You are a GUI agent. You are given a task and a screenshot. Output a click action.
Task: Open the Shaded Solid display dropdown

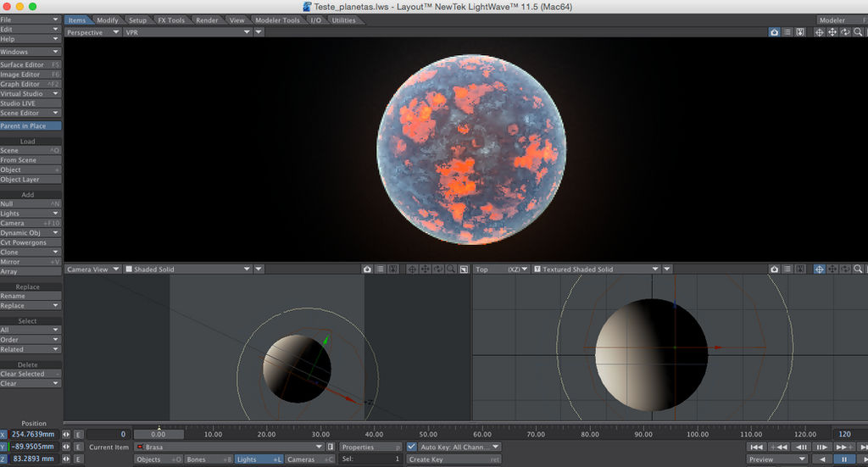coord(187,269)
